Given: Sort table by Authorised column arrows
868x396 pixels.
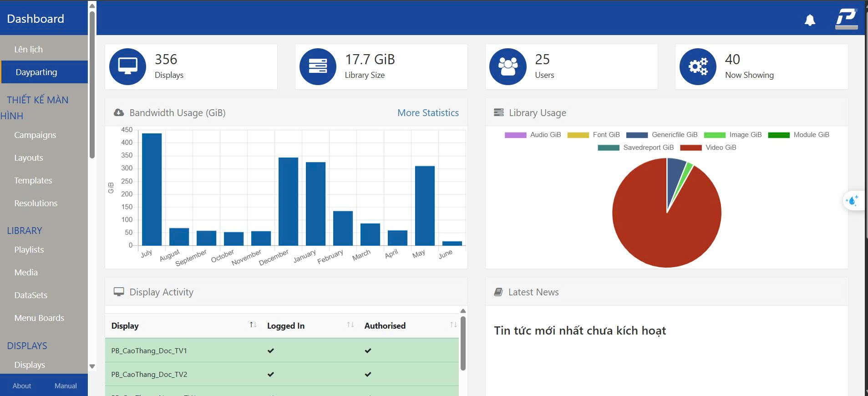Looking at the screenshot, I should (x=453, y=325).
